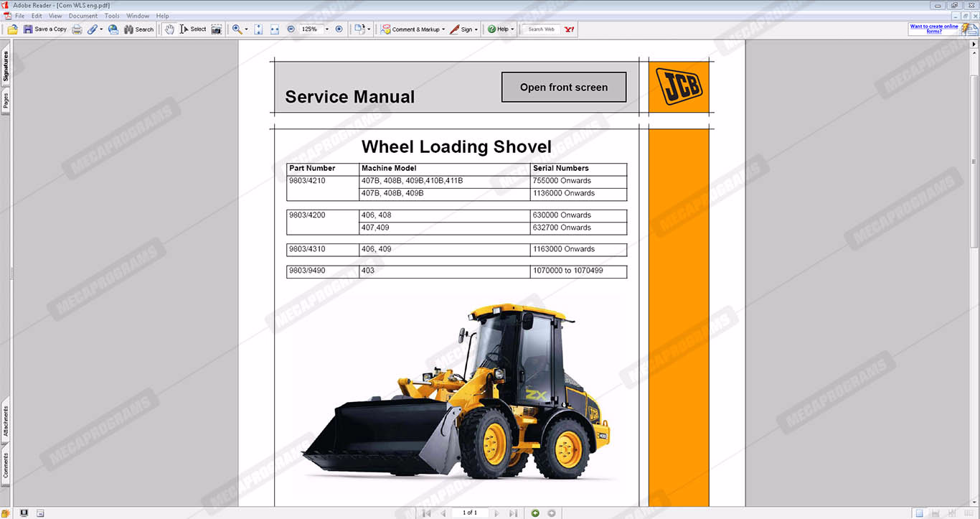Open the zoom percentage dropdown arrow
Viewport: 980px width, 519px height.
click(327, 29)
